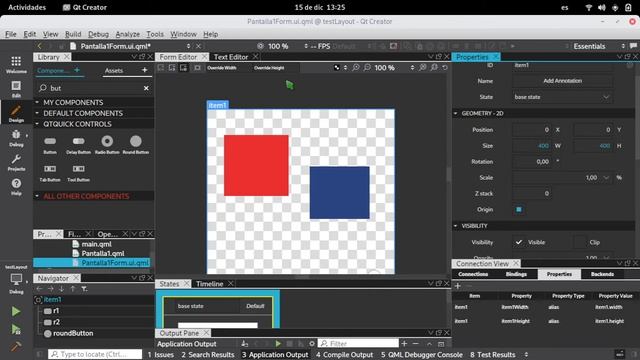Open Debug mode in sidebar

(x=16, y=138)
